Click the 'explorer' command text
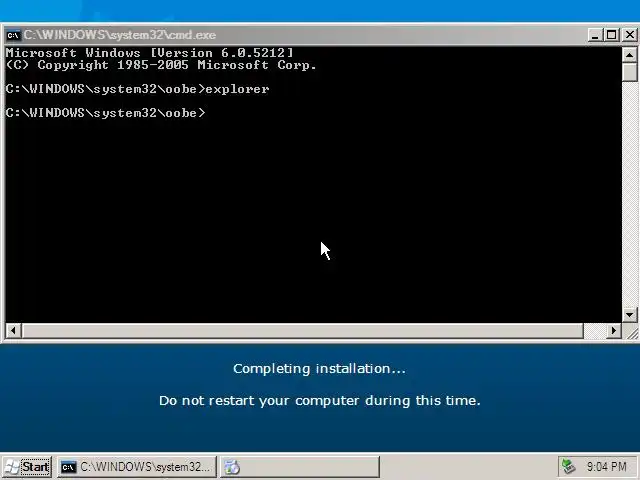Screen dimensions: 640x480 pyautogui.click(x=237, y=89)
